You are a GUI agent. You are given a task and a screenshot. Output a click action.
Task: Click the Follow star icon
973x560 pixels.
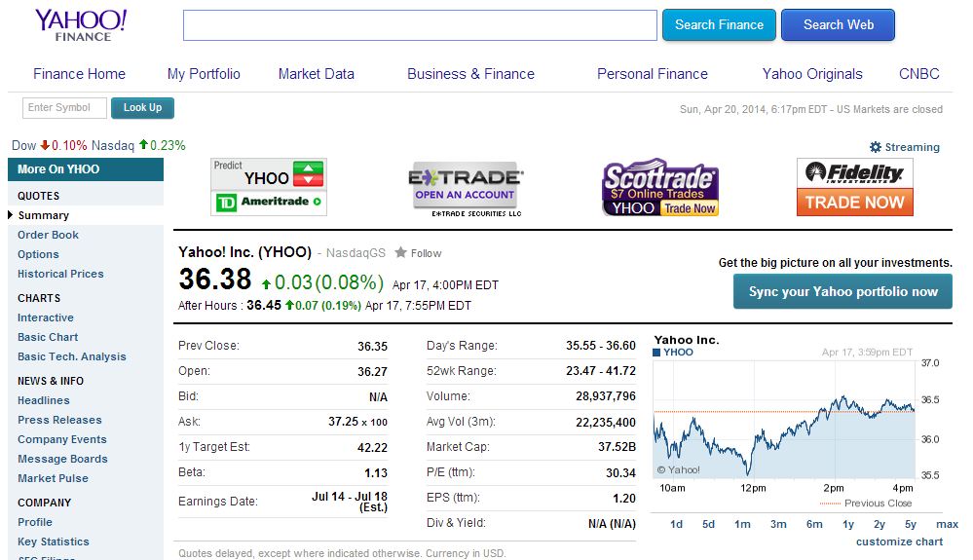click(x=401, y=252)
